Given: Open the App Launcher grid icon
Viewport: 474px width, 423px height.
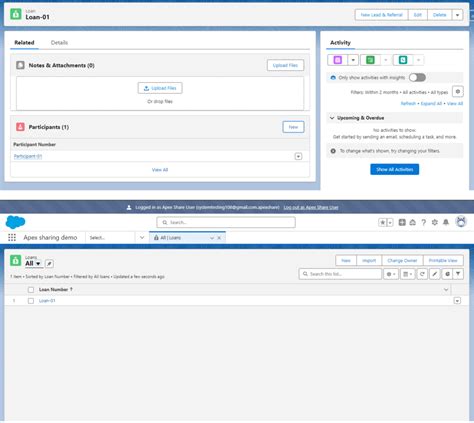Looking at the screenshot, I should pos(12,237).
